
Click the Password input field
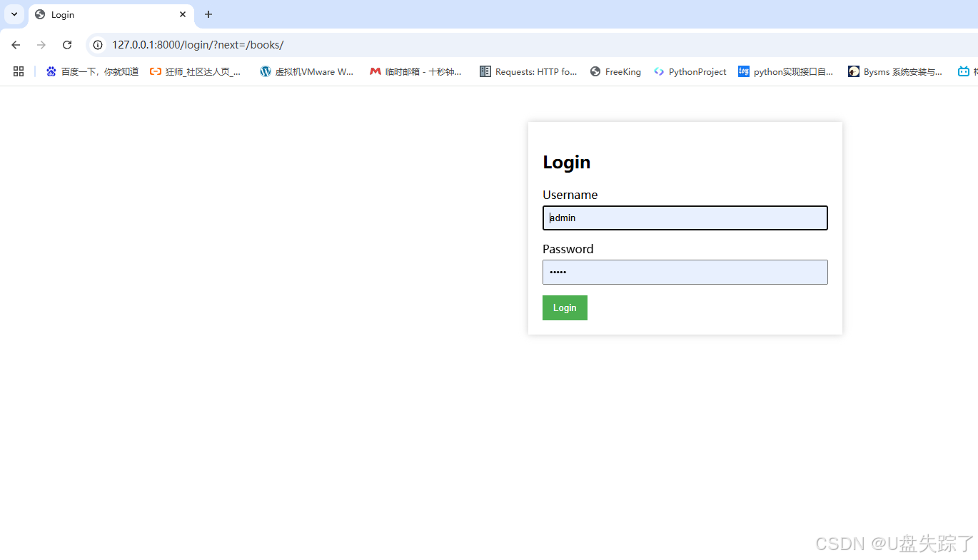coord(685,272)
